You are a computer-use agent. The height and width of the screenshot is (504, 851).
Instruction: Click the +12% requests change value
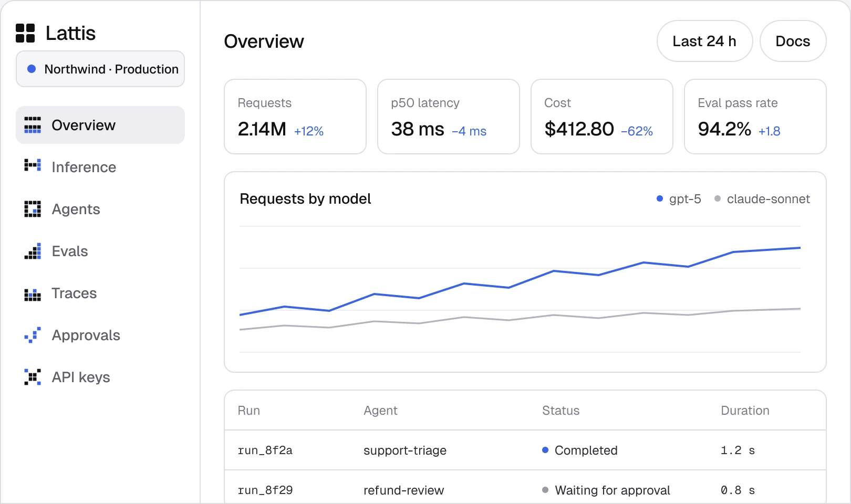[x=309, y=131]
